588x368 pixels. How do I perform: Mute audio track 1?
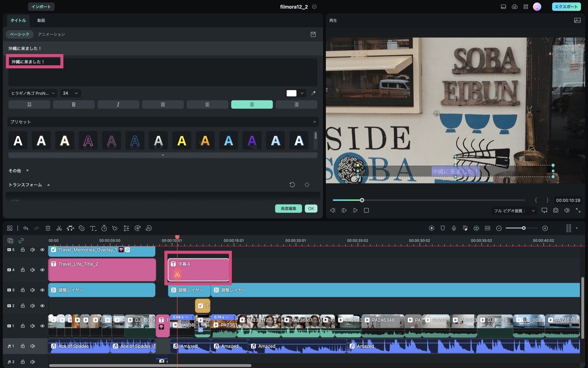click(x=33, y=346)
